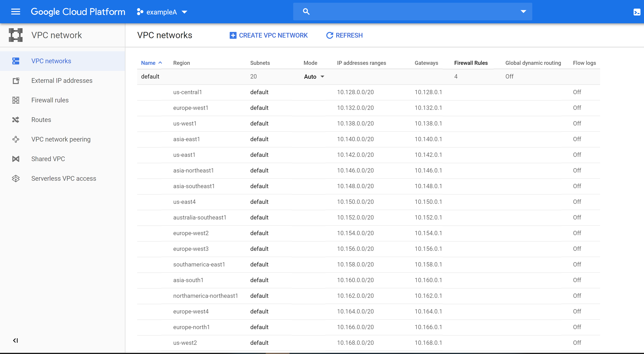This screenshot has height=354, width=644.
Task: Open Shared VPC in the sidebar
Action: pyautogui.click(x=48, y=159)
